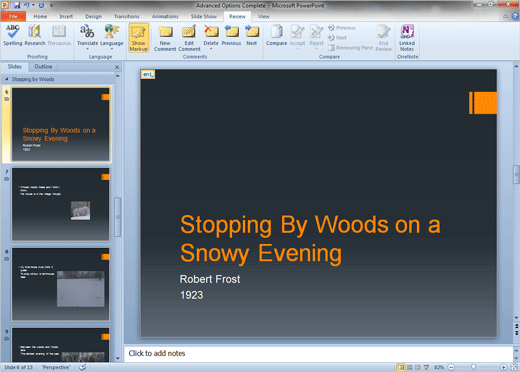Switch to the Transitions tab
Screen dimensions: 520x372
click(127, 16)
